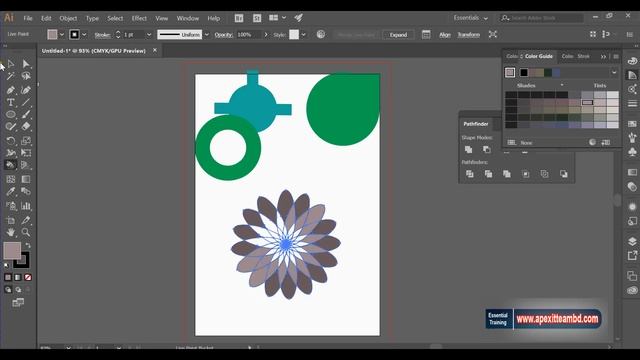Click Outline pathfinder icon

[x=544, y=174]
